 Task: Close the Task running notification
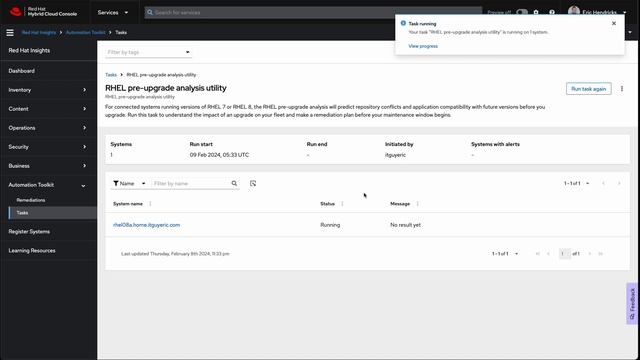point(614,24)
